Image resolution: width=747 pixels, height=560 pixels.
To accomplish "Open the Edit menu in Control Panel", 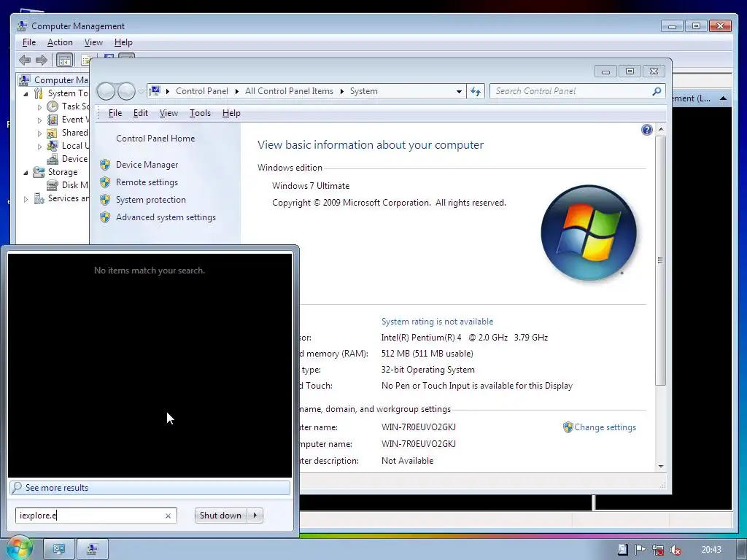I will click(141, 113).
